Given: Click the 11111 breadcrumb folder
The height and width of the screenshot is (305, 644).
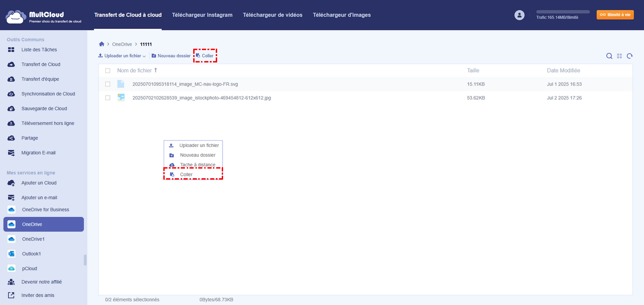Looking at the screenshot, I should point(146,44).
